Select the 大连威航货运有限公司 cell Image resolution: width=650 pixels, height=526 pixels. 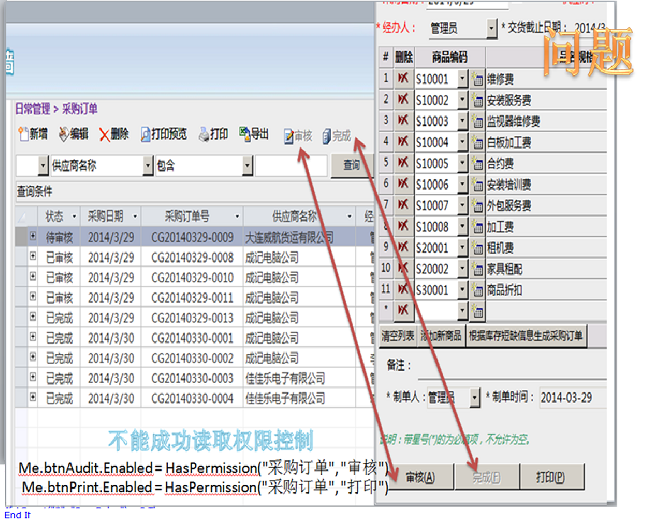coord(299,237)
